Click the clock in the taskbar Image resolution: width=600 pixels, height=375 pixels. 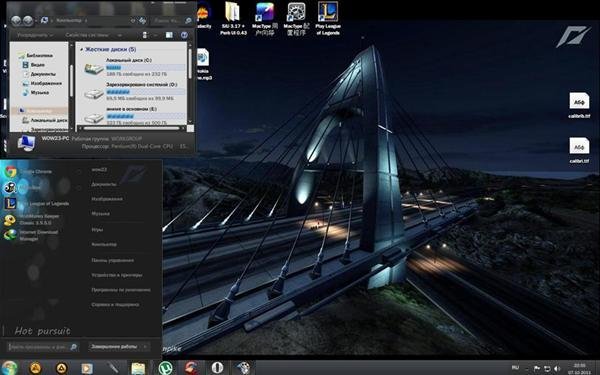point(579,368)
